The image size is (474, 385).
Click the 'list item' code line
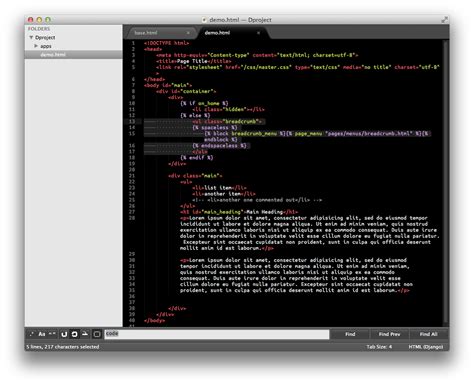click(219, 188)
